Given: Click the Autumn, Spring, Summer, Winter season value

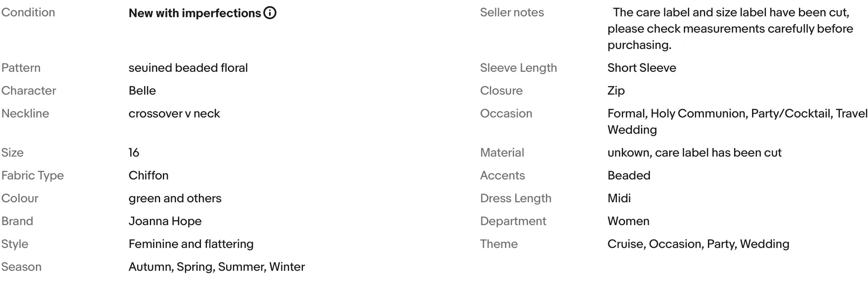Looking at the screenshot, I should (217, 267).
